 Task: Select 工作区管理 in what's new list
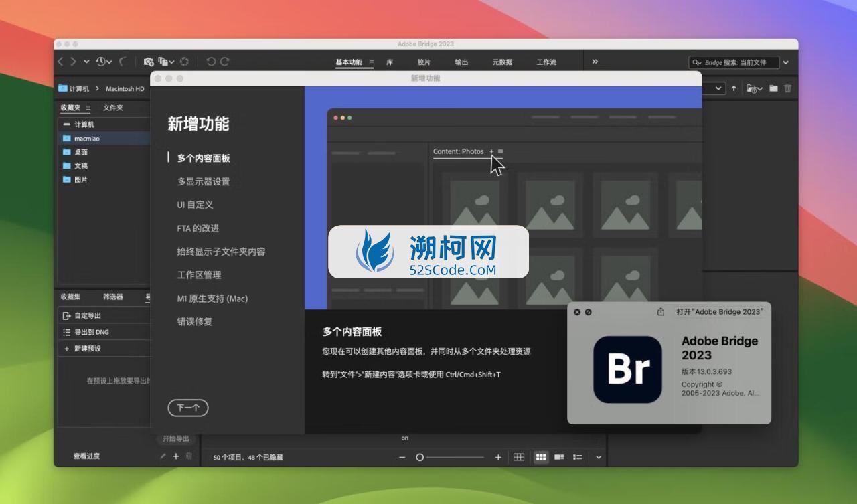[x=199, y=275]
